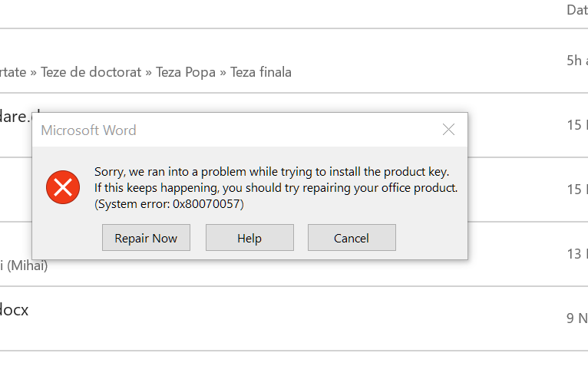The height and width of the screenshot is (376, 588).
Task: Click the Repair Now button
Action: pyautogui.click(x=146, y=238)
